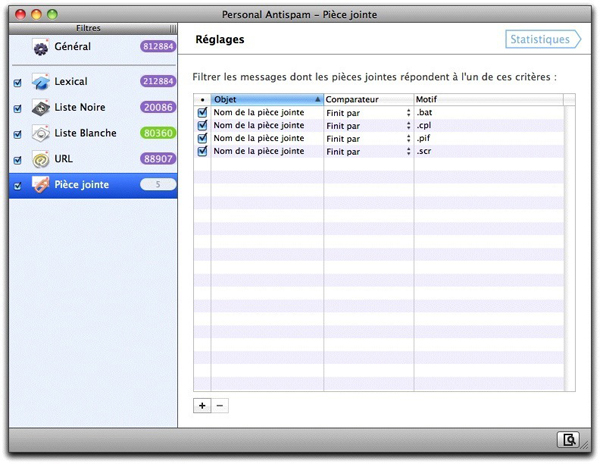
Task: Select the URL filter row
Action: click(93, 159)
